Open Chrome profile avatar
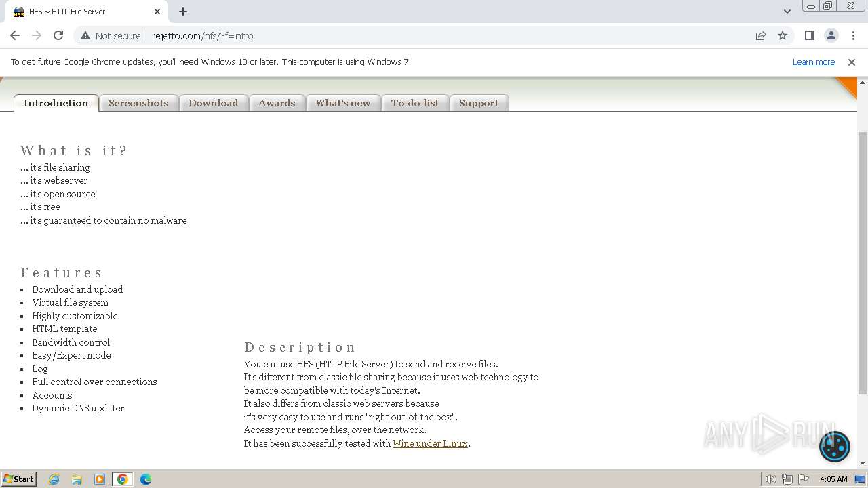 [x=831, y=35]
